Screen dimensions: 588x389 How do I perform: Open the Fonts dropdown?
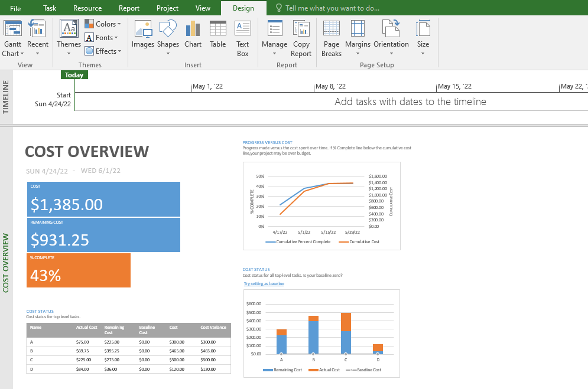tap(103, 37)
